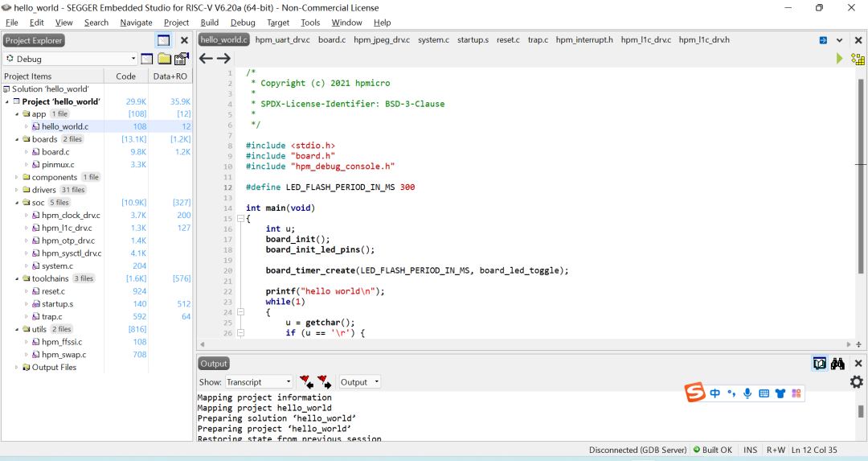Open the Build menu

(x=209, y=23)
